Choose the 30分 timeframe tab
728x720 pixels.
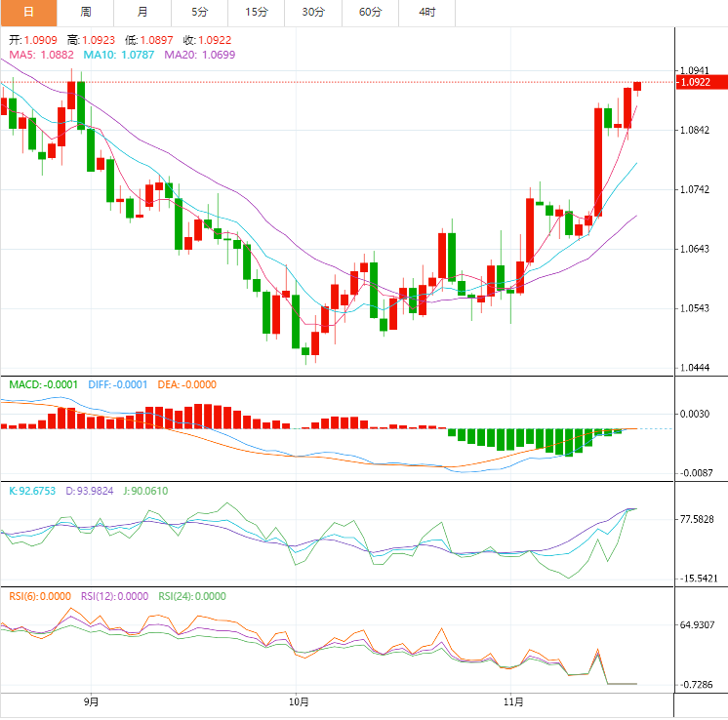[x=313, y=13]
